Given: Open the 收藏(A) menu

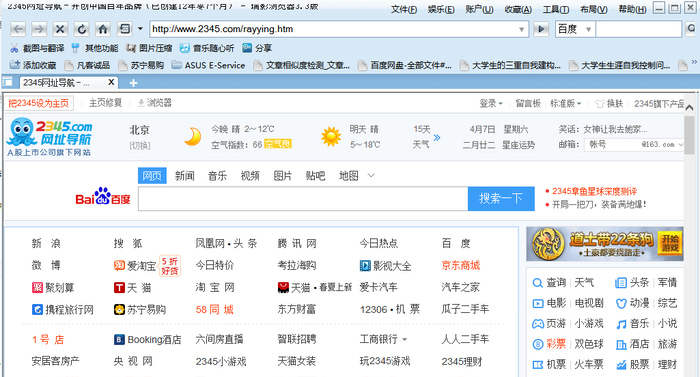Looking at the screenshot, I should click(518, 9).
